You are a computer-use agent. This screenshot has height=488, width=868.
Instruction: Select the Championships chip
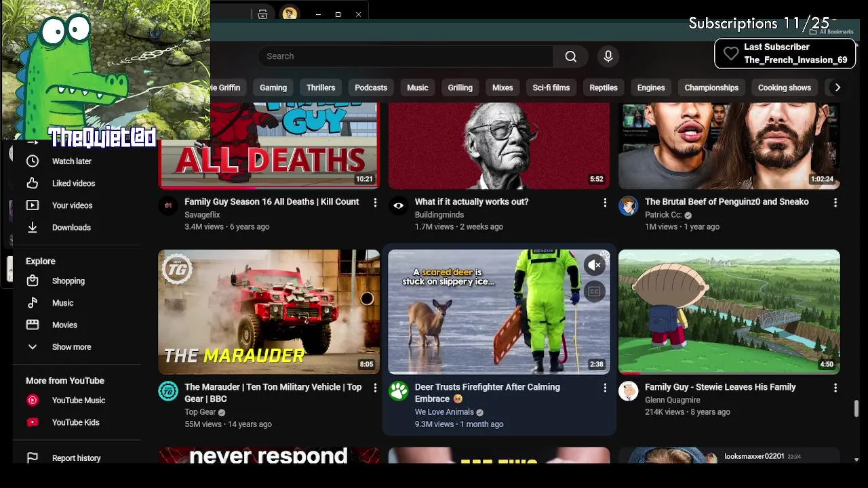point(711,87)
